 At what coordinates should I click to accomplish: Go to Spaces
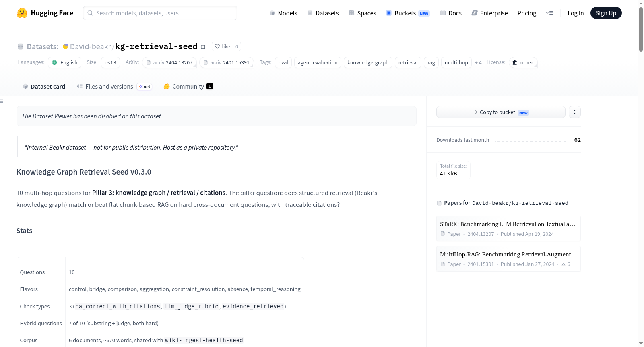363,13
